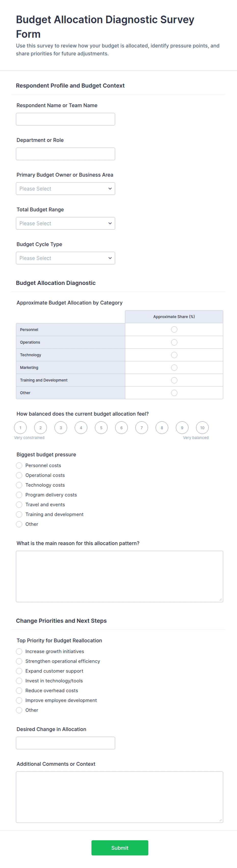Choose the Marketing row share radio
237x868 pixels.
174,368
